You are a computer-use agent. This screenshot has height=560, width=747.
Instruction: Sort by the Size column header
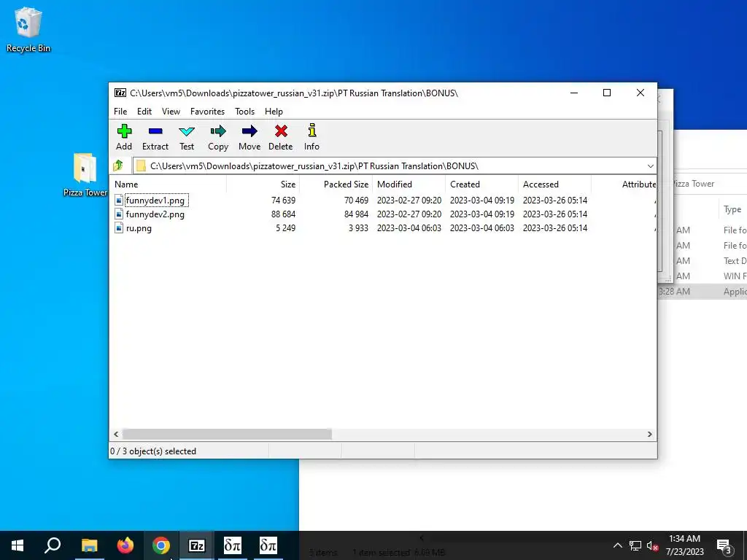coord(263,184)
